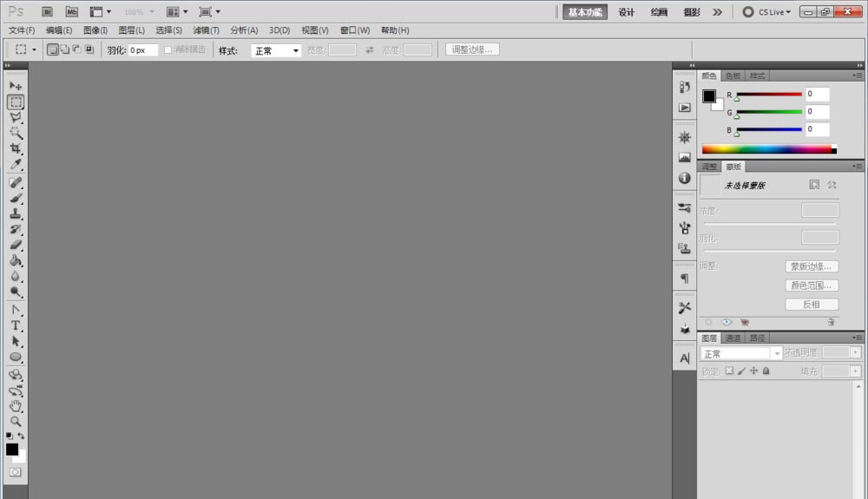Select the Rectangular Marquee tool in toolbox
This screenshot has width=868, height=499.
click(16, 102)
